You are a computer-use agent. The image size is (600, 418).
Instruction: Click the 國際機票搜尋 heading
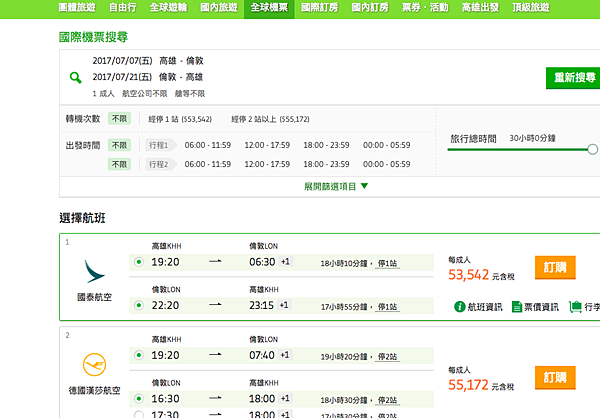coord(93,37)
